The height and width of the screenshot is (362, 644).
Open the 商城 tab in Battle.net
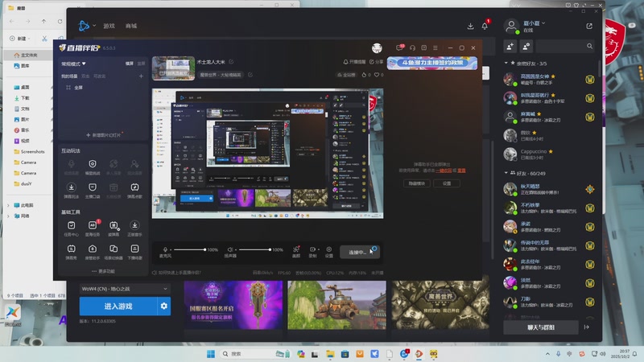pyautogui.click(x=131, y=26)
